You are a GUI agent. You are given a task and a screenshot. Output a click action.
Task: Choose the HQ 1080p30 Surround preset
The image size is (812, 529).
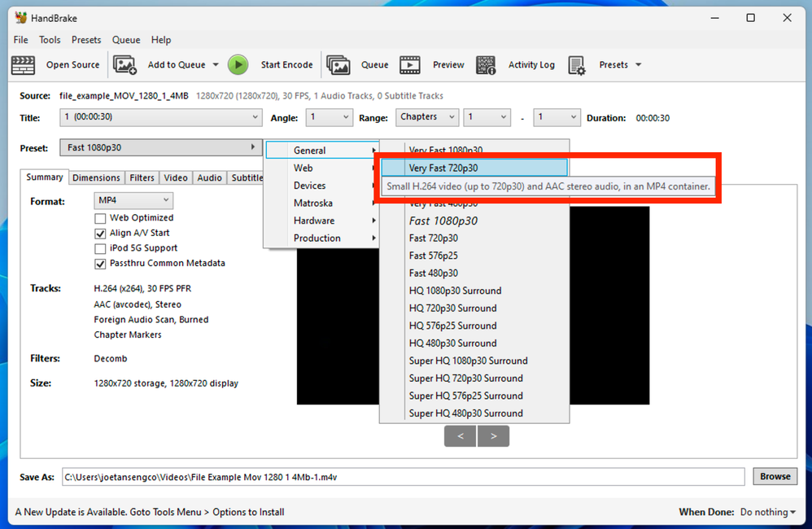click(474, 291)
